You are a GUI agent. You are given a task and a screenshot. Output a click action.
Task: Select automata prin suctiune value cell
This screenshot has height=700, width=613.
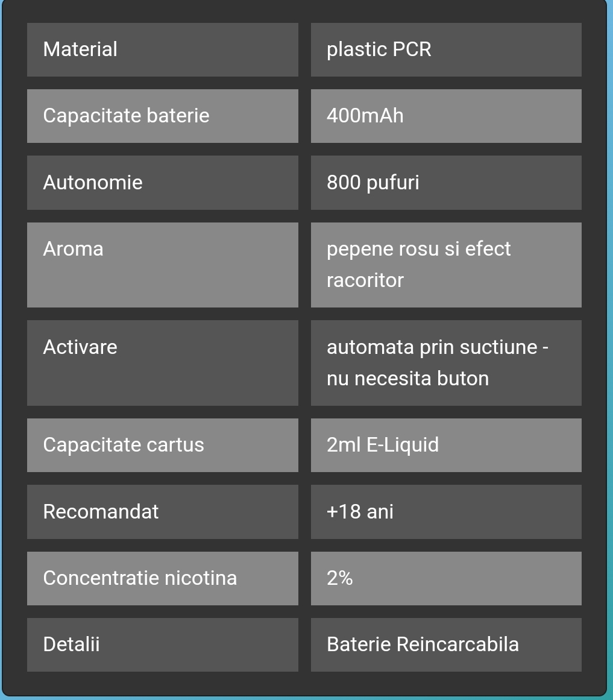[x=446, y=363]
